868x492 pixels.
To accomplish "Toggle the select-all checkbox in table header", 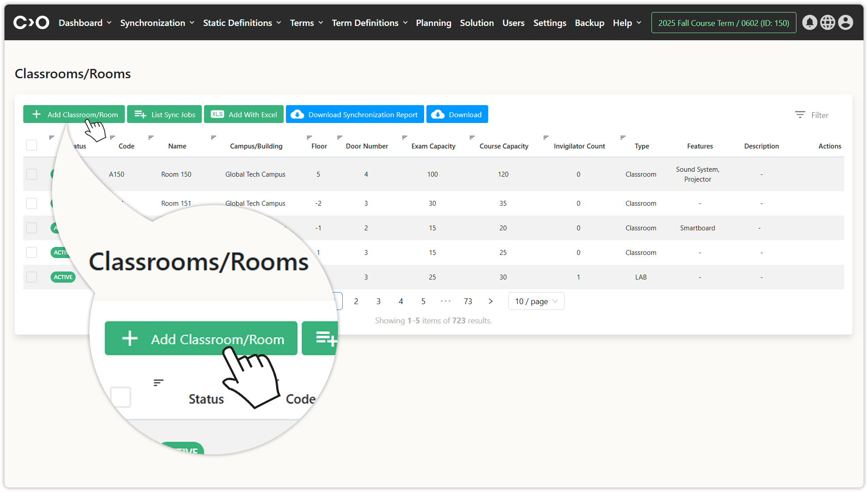I will point(31,145).
